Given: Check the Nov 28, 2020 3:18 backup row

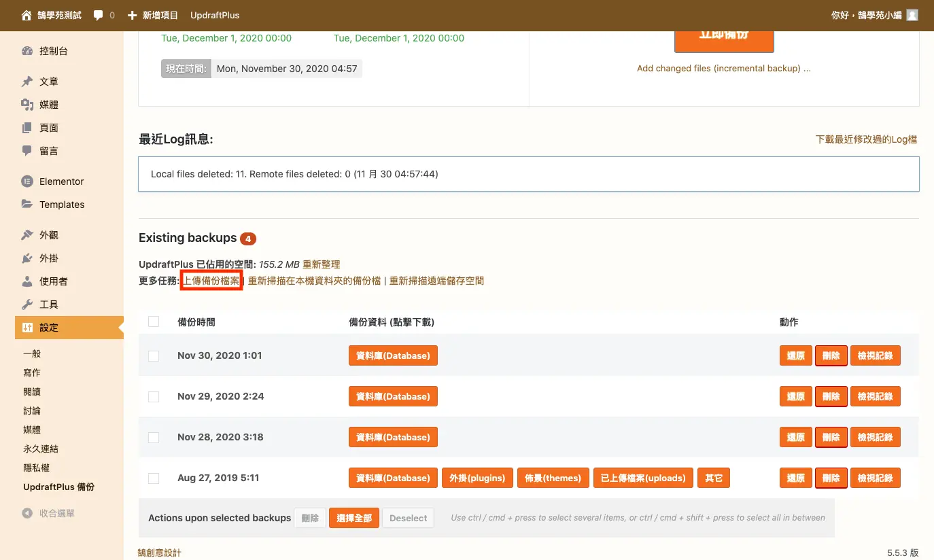Looking at the screenshot, I should click(x=154, y=437).
